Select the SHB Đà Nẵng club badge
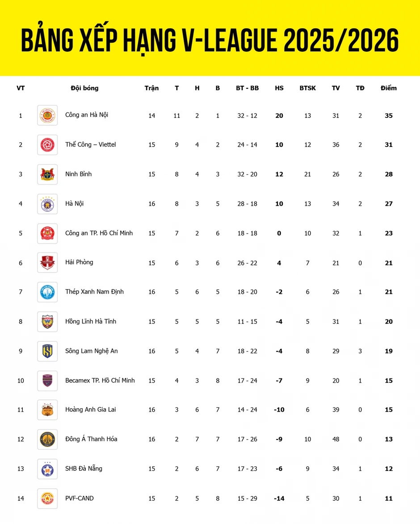The width and height of the screenshot is (420, 524). tap(47, 469)
